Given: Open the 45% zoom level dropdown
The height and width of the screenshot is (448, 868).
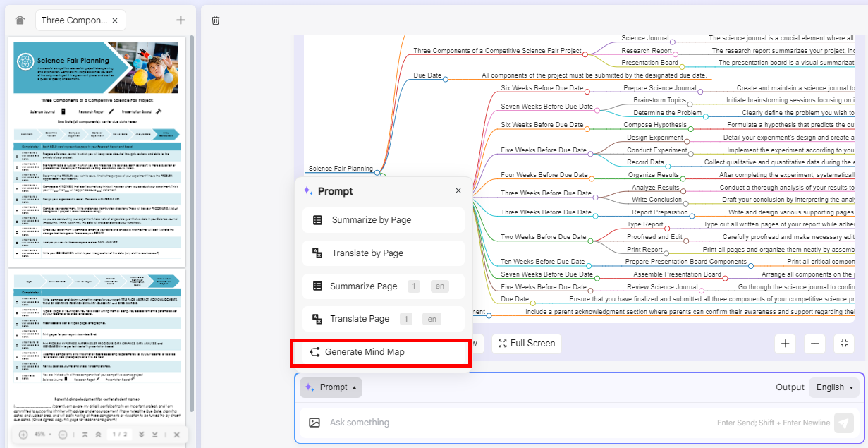Looking at the screenshot, I should coord(42,435).
